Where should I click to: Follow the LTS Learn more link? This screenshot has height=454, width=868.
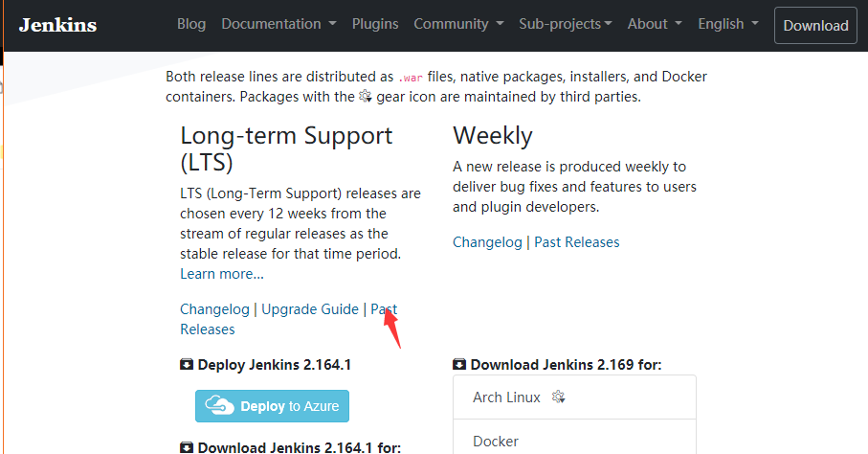click(x=222, y=274)
